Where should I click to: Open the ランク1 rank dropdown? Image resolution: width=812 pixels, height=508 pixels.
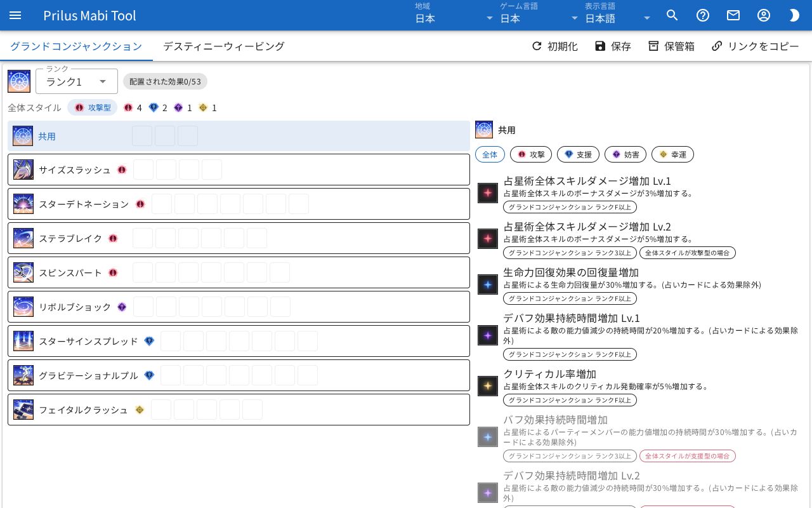(77, 81)
